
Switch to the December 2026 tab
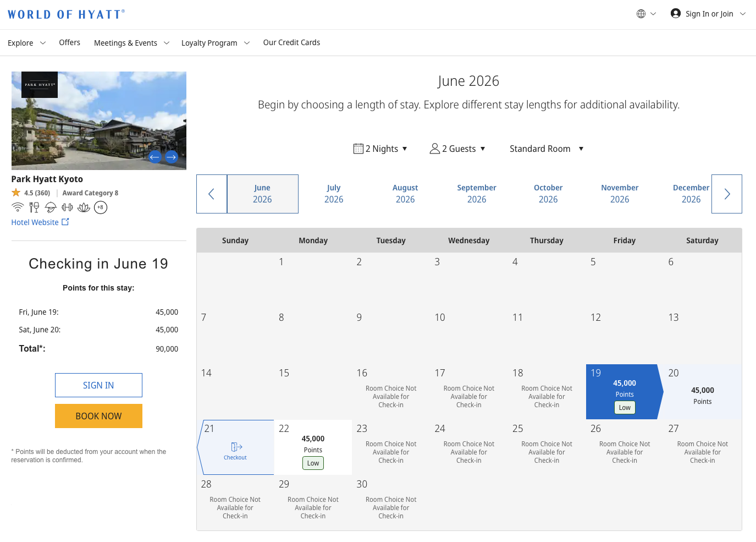(691, 194)
